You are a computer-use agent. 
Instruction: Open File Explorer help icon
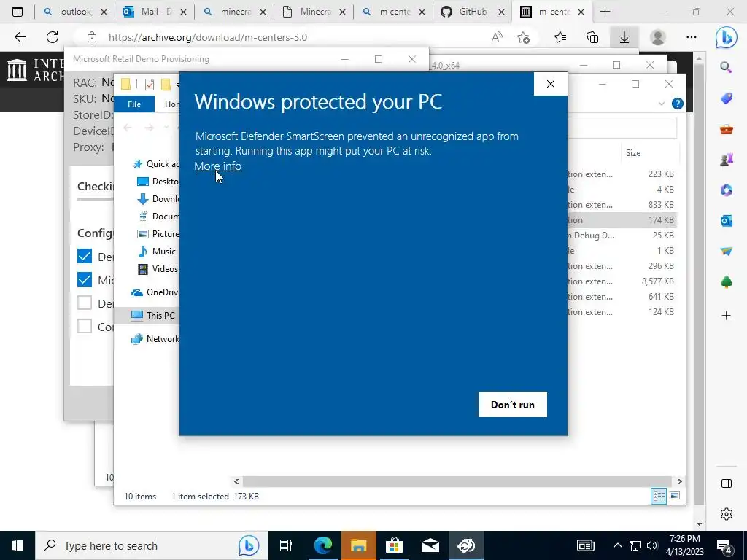click(x=677, y=104)
